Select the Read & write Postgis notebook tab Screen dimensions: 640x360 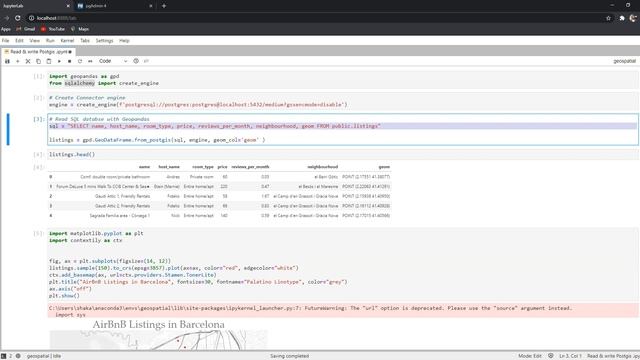point(38,52)
